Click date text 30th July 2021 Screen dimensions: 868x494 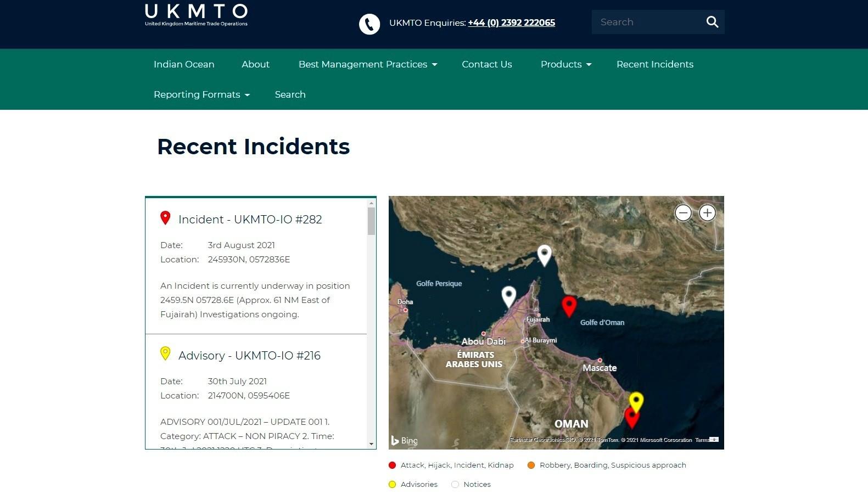click(237, 381)
